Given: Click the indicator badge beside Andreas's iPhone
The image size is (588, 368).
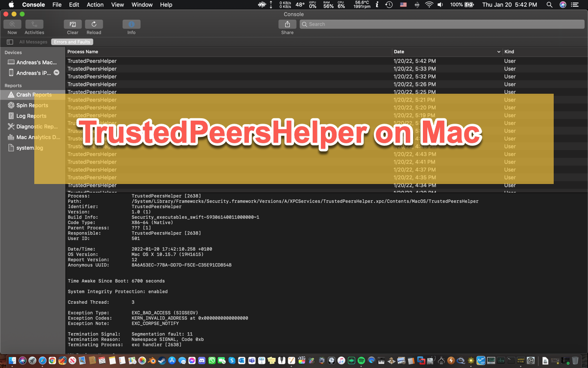Looking at the screenshot, I should [56, 73].
